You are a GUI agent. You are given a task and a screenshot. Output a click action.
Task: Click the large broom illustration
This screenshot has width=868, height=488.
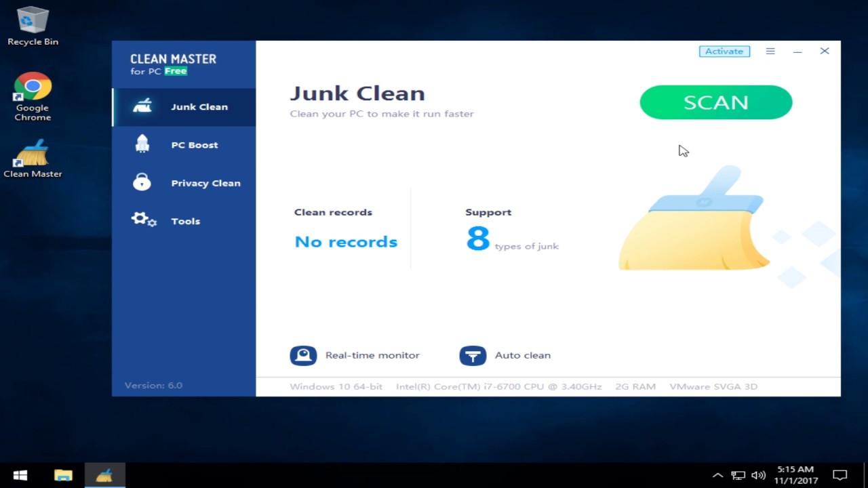point(694,218)
